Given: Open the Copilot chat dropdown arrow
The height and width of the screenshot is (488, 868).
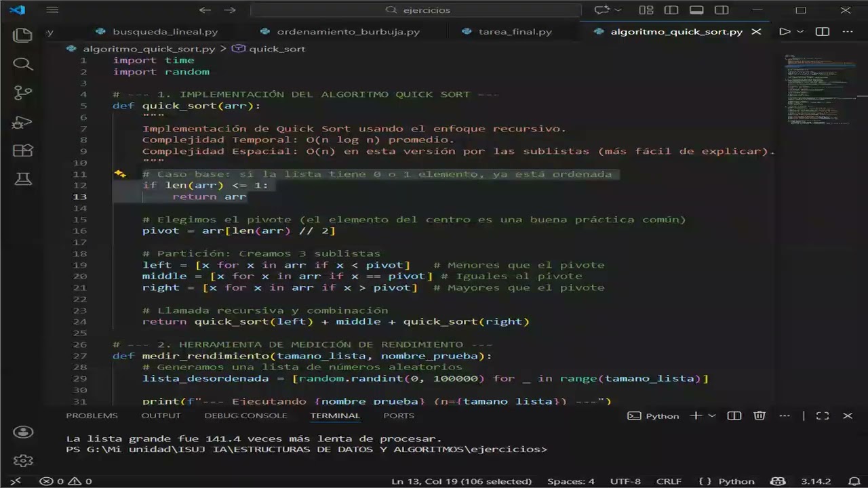Looking at the screenshot, I should point(618,10).
